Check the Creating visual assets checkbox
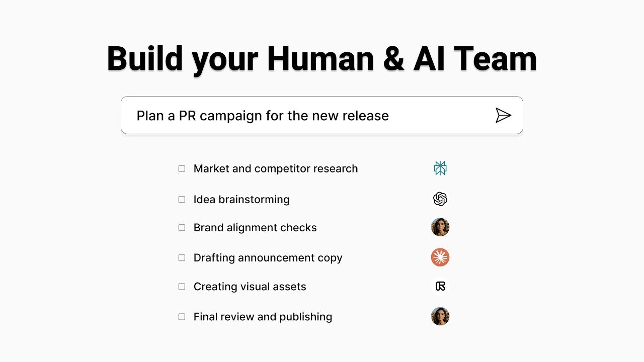Viewport: 644px width, 362px height. pyautogui.click(x=182, y=287)
